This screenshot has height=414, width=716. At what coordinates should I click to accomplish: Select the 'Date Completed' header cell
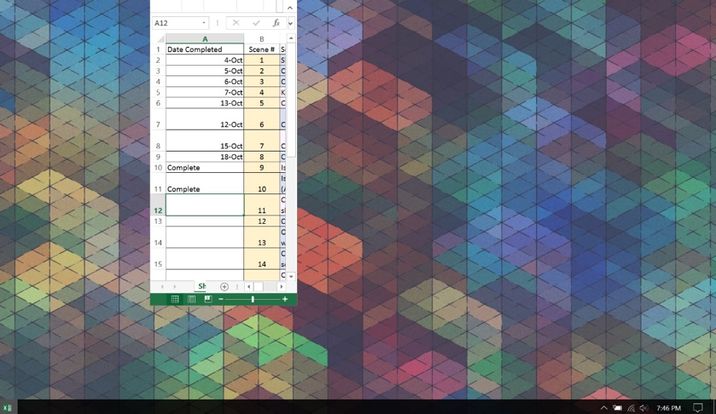pyautogui.click(x=205, y=49)
